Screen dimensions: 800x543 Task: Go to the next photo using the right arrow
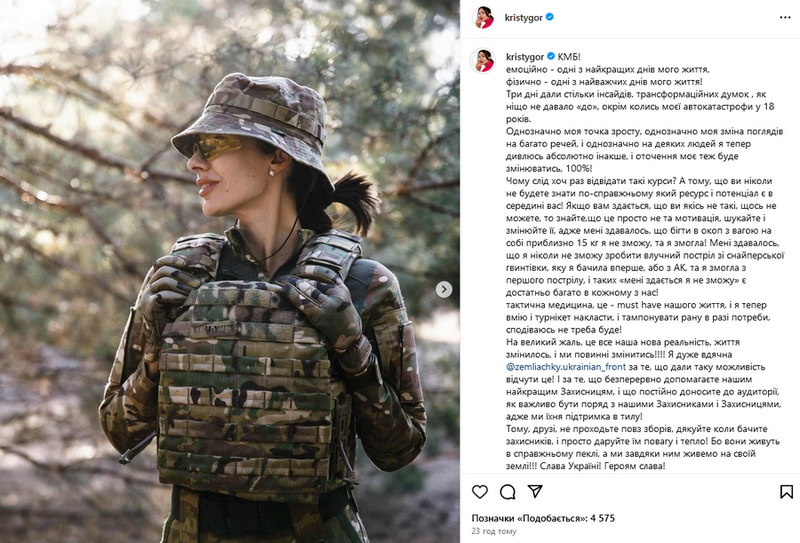click(444, 289)
